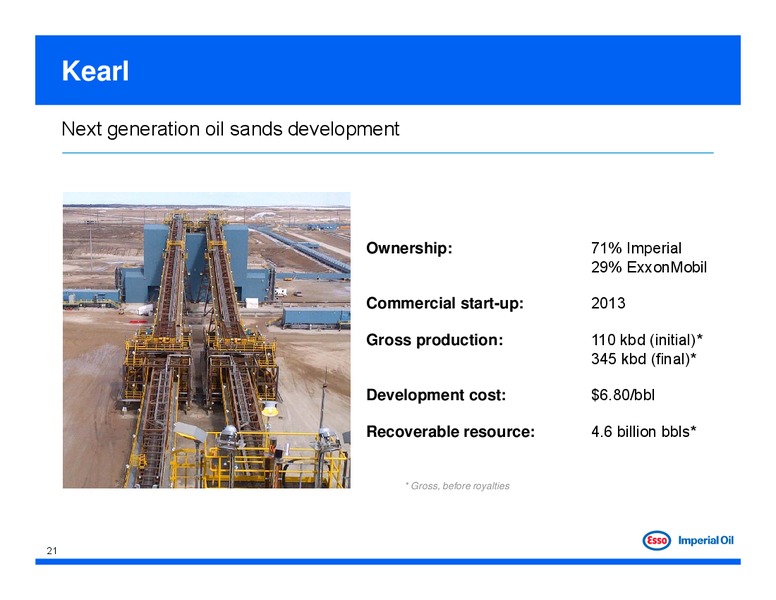Select the Kearl slide title
The width and height of the screenshot is (776, 600).
(95, 71)
